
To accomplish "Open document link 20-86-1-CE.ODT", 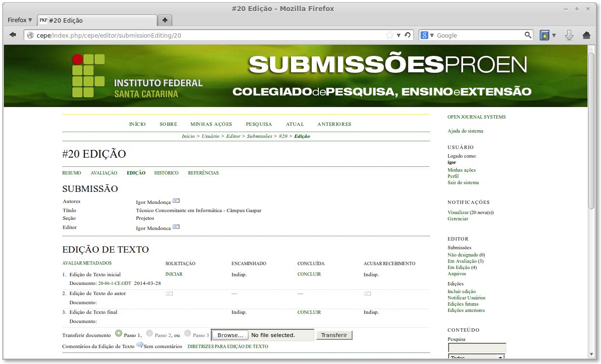I will (114, 283).
